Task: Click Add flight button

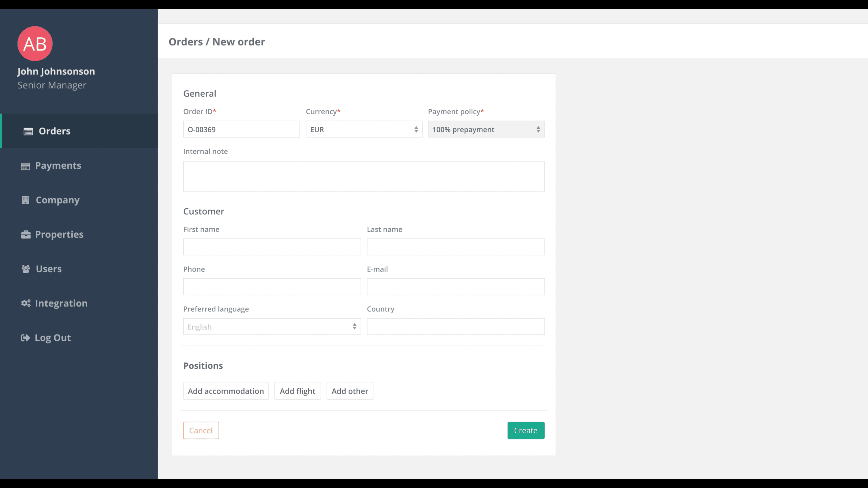Action: point(298,391)
